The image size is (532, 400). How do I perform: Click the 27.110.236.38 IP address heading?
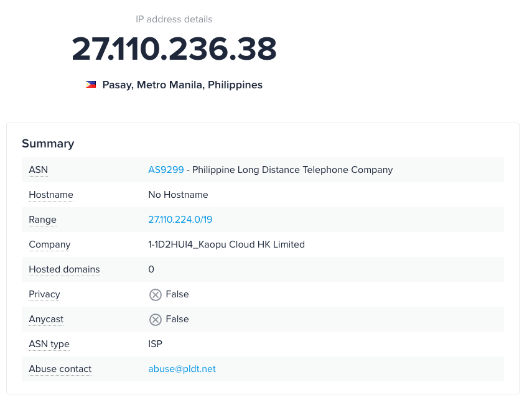point(174,49)
